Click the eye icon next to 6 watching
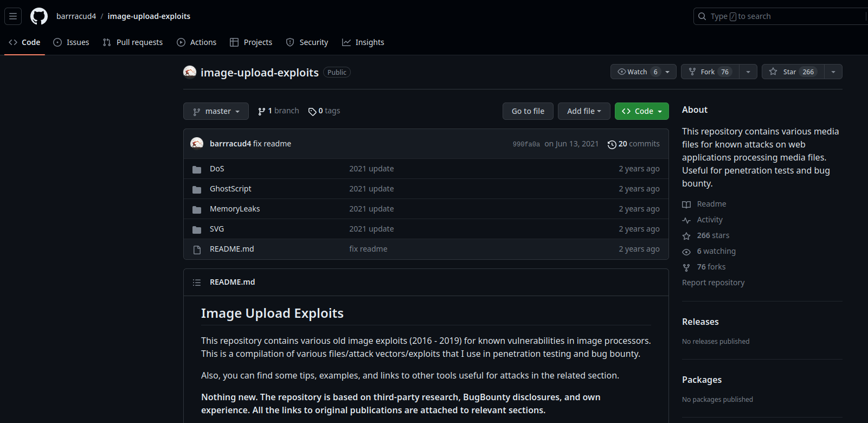 686,252
